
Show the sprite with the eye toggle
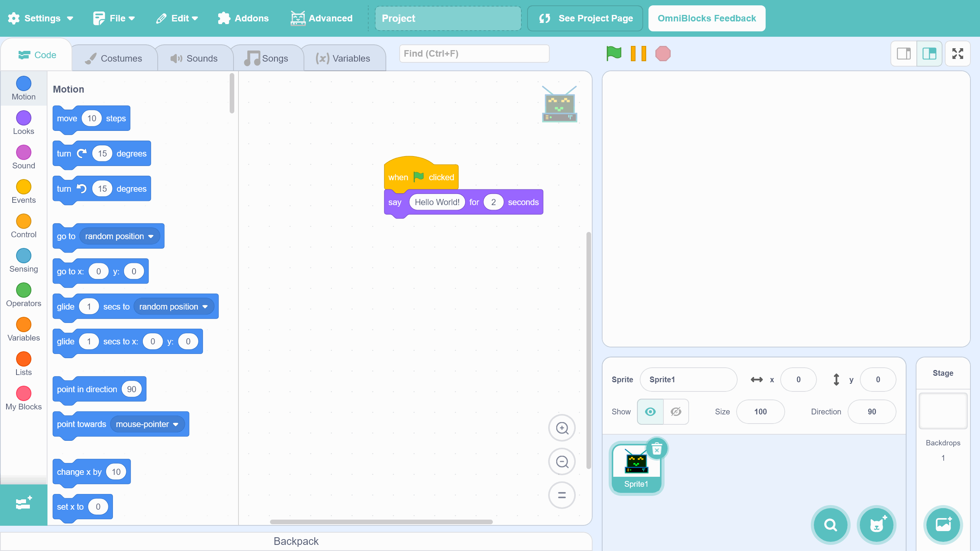650,412
